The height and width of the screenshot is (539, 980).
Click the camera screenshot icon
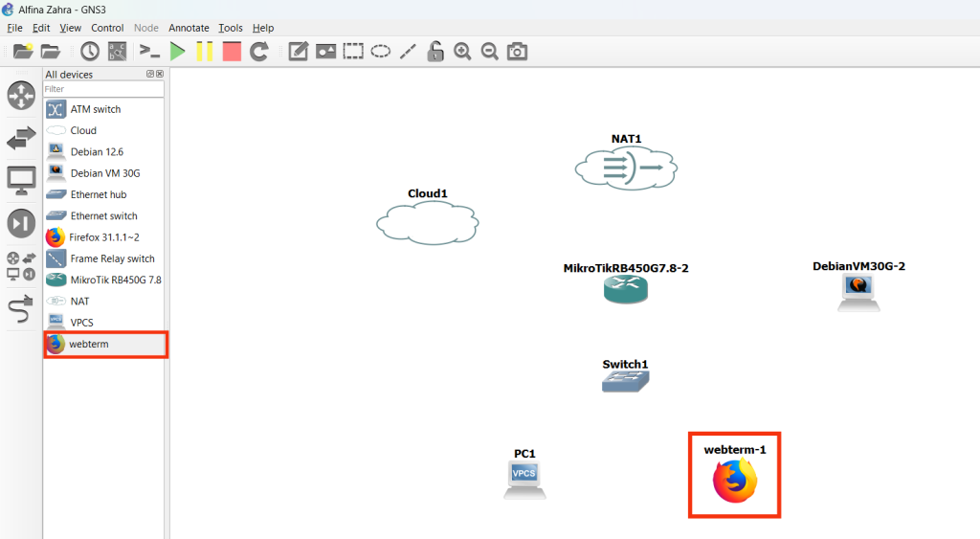click(518, 52)
